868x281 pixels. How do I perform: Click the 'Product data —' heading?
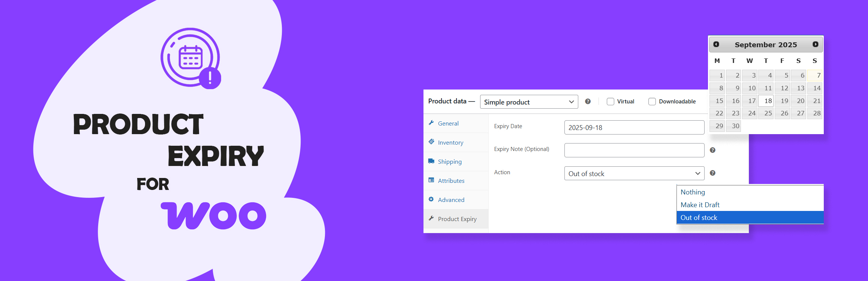click(x=452, y=101)
